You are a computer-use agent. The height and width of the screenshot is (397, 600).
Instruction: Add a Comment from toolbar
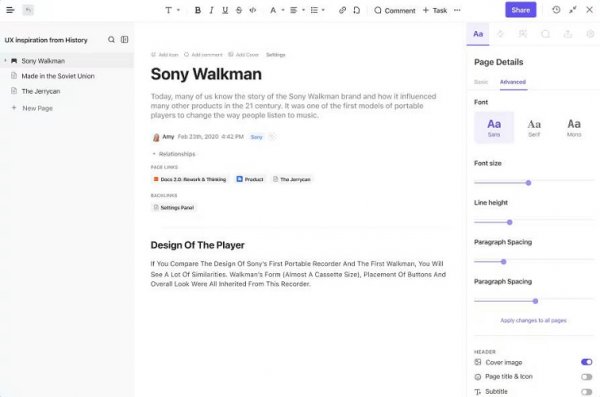[x=395, y=10]
